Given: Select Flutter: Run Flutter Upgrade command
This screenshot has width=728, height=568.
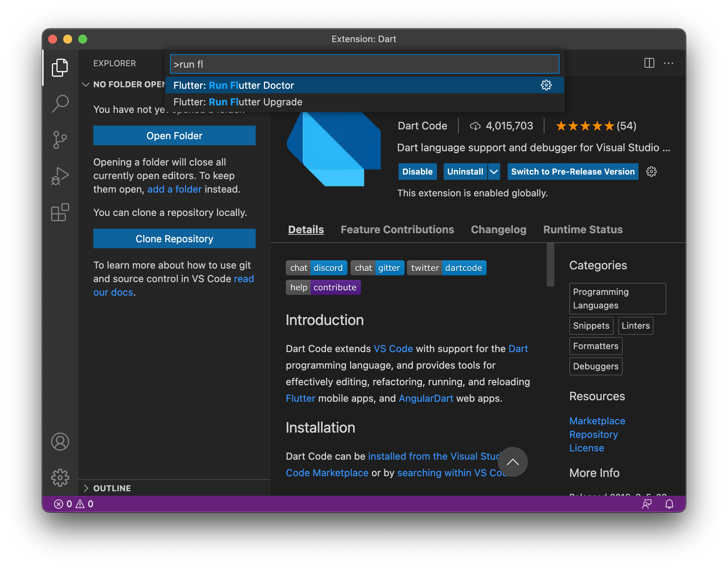Looking at the screenshot, I should click(238, 102).
